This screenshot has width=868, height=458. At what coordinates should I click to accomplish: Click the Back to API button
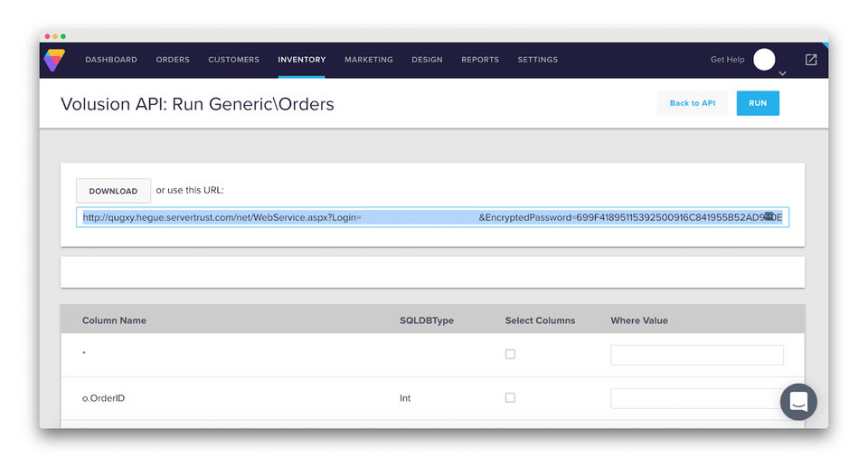(692, 103)
